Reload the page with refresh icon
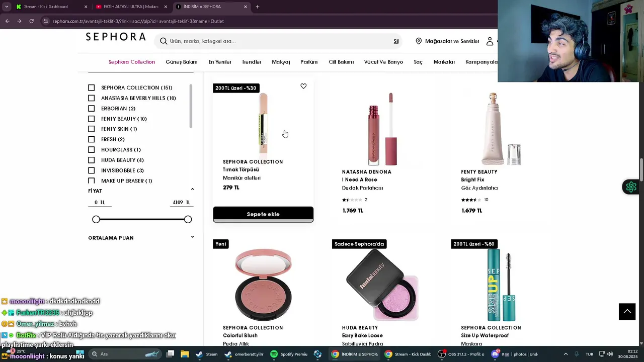Image resolution: width=644 pixels, height=362 pixels. pyautogui.click(x=31, y=21)
